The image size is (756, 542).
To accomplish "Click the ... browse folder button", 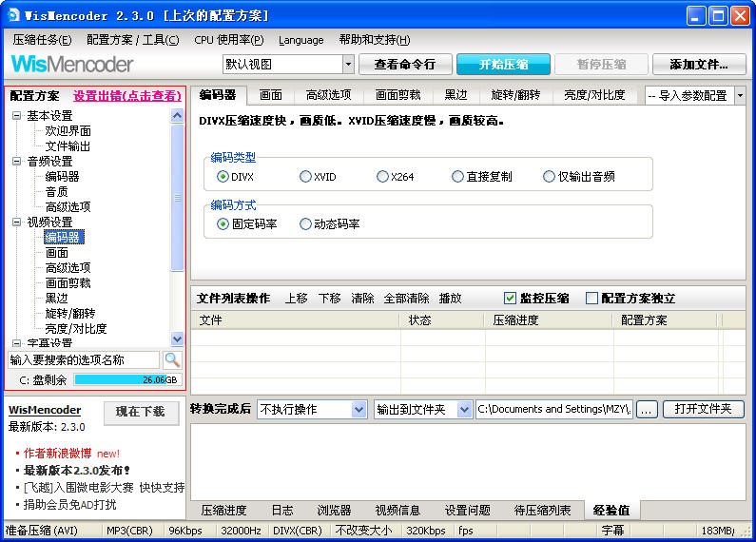I will pos(647,410).
